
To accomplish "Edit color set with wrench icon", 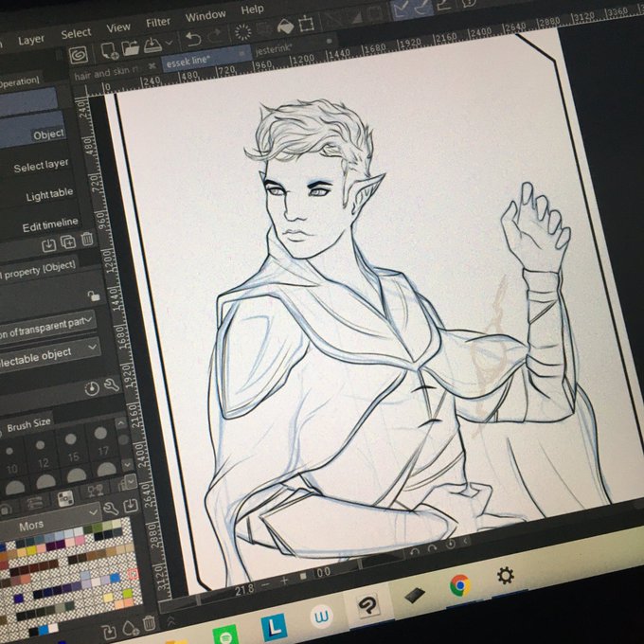I will (x=111, y=510).
